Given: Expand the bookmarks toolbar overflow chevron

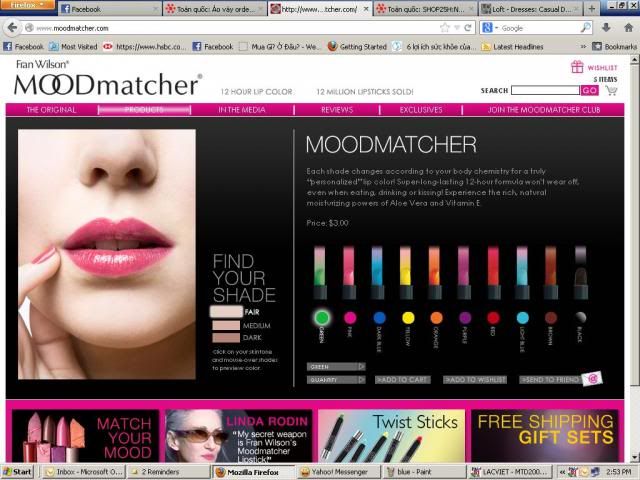Looking at the screenshot, I should click(583, 47).
